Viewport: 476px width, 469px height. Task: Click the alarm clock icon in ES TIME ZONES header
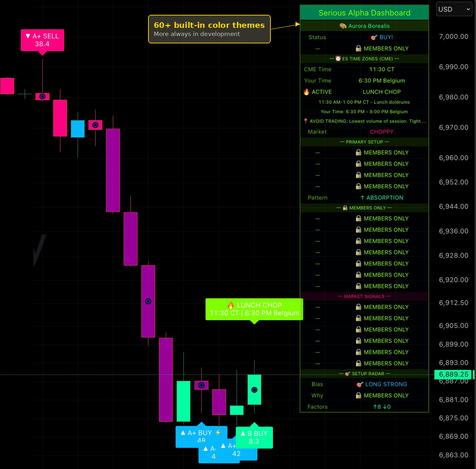(x=338, y=59)
